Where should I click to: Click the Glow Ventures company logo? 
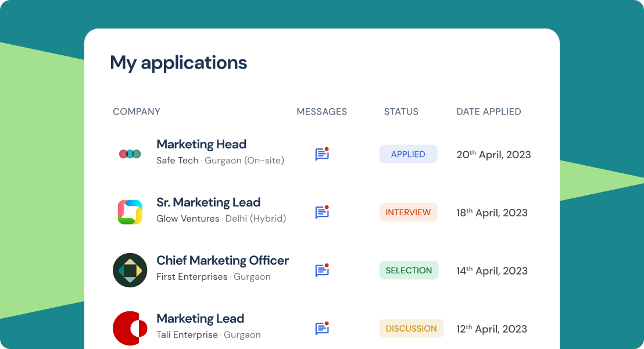[130, 212]
